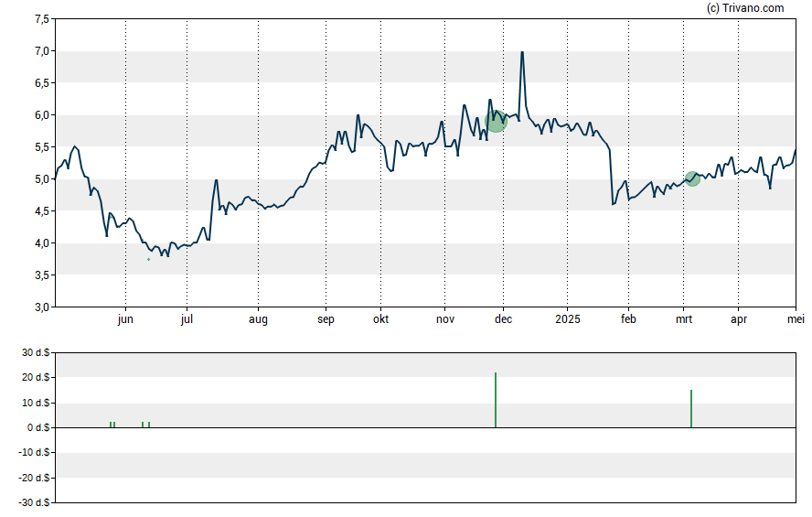Click the '5,5' price label

42,147
